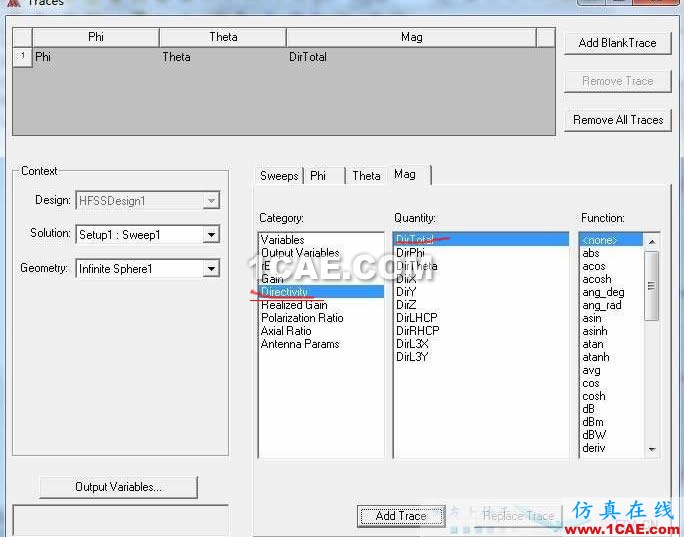Click the Theta column header
This screenshot has width=684, height=537.
tap(223, 37)
